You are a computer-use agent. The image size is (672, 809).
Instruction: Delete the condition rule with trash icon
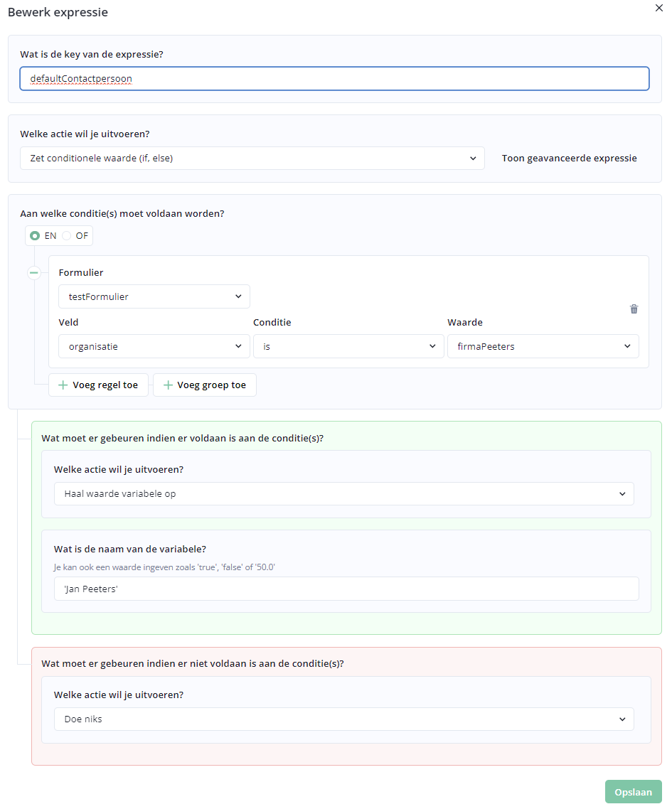[634, 309]
